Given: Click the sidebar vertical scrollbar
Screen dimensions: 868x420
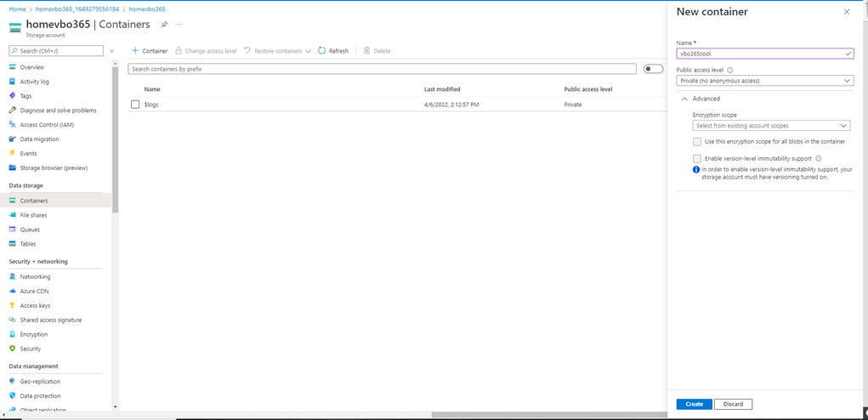Looking at the screenshot, I should tap(115, 139).
